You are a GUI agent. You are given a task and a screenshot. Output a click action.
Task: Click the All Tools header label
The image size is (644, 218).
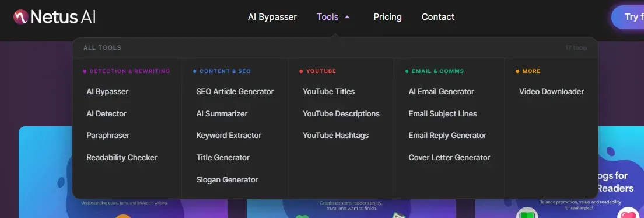tap(102, 48)
